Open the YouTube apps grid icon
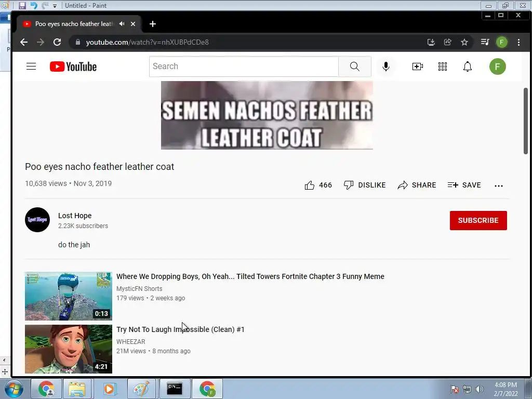This screenshot has width=532, height=399. (443, 66)
